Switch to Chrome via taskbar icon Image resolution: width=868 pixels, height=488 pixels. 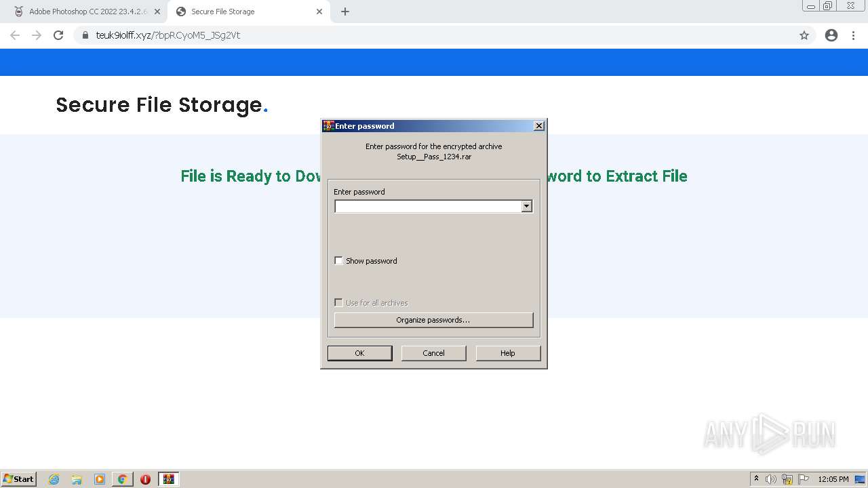123,479
